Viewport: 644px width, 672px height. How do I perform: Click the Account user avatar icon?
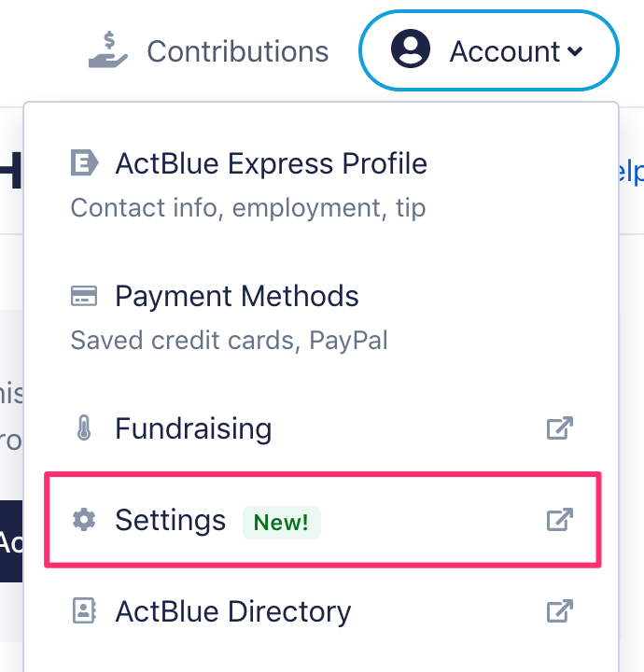tap(411, 49)
